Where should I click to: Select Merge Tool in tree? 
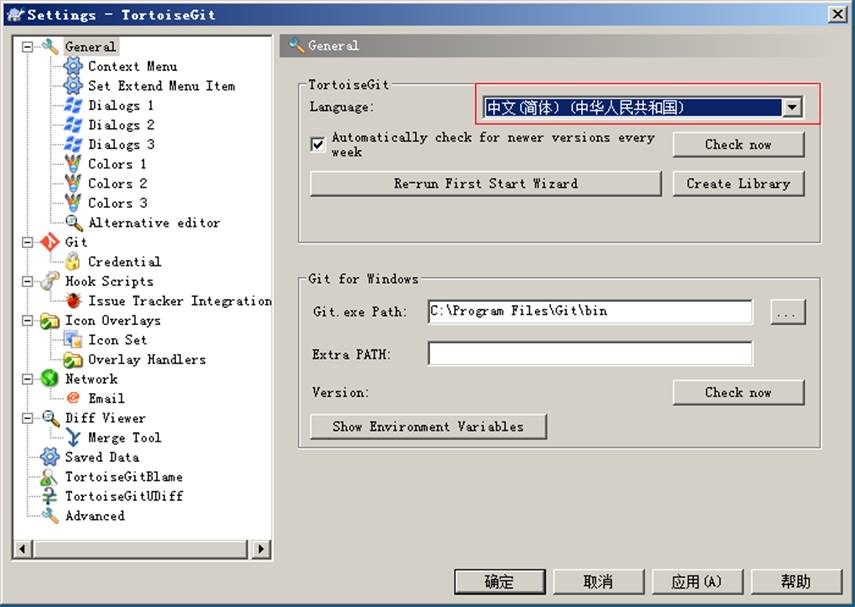coord(125,438)
